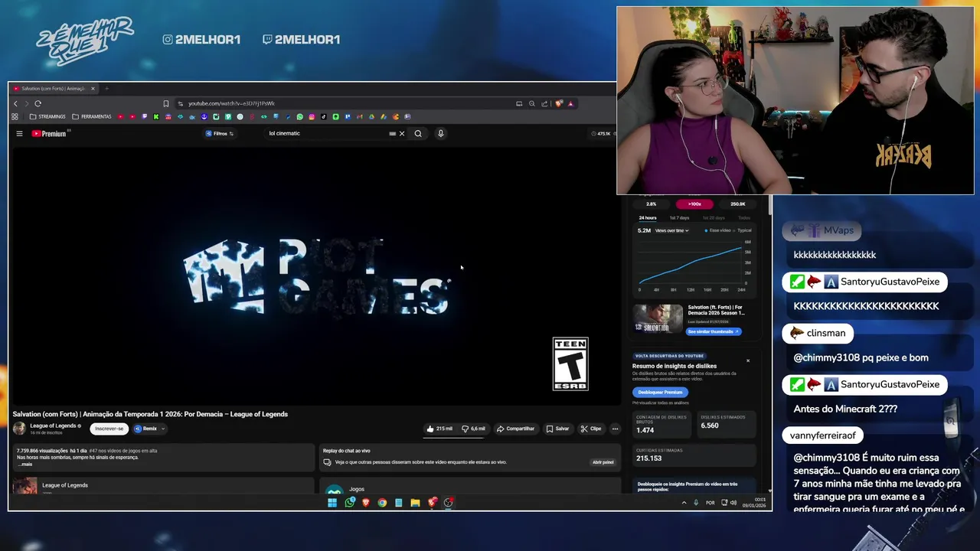The width and height of the screenshot is (980, 551).
Task: Open WhatsApp from the taskbar
Action: [350, 503]
